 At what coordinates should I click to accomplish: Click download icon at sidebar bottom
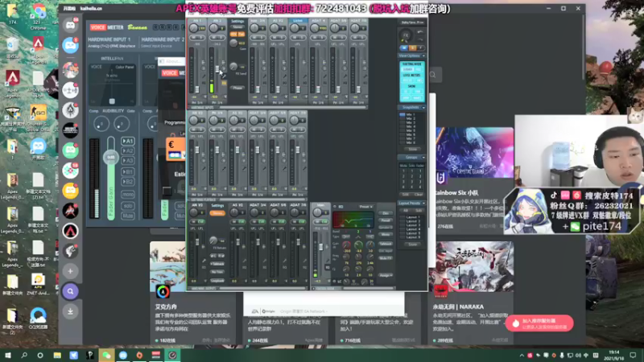(x=71, y=311)
